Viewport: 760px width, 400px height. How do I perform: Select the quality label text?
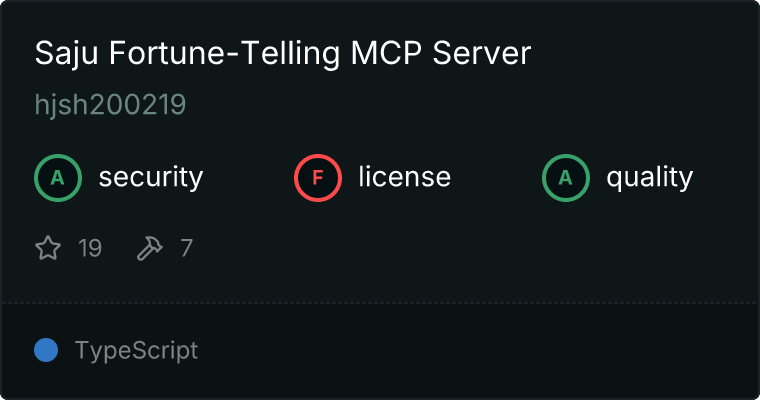(649, 177)
